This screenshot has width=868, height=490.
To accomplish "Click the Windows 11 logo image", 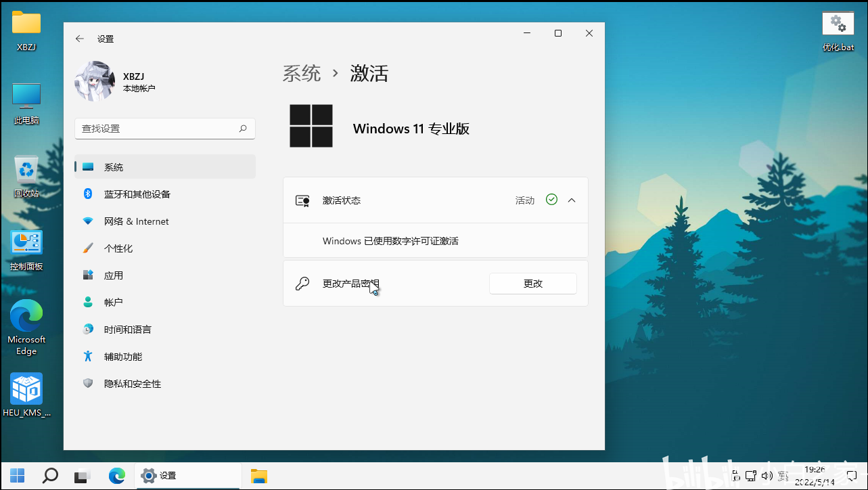I will pyautogui.click(x=311, y=126).
